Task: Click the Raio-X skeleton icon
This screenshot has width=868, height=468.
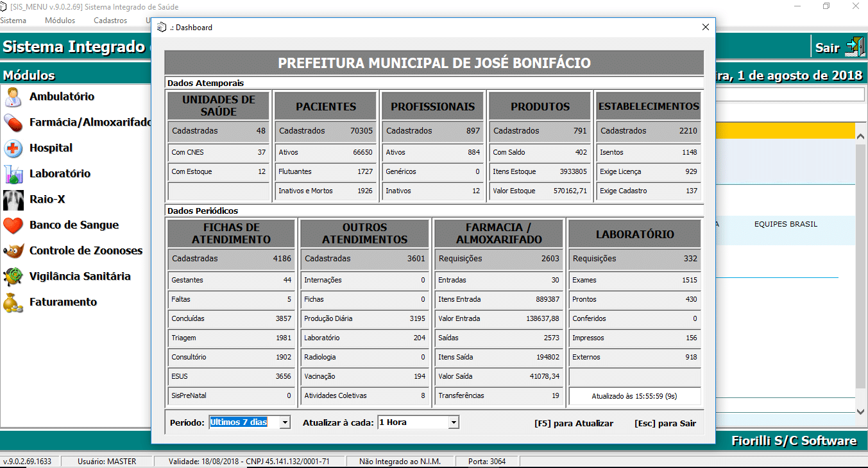Action: tap(13, 200)
